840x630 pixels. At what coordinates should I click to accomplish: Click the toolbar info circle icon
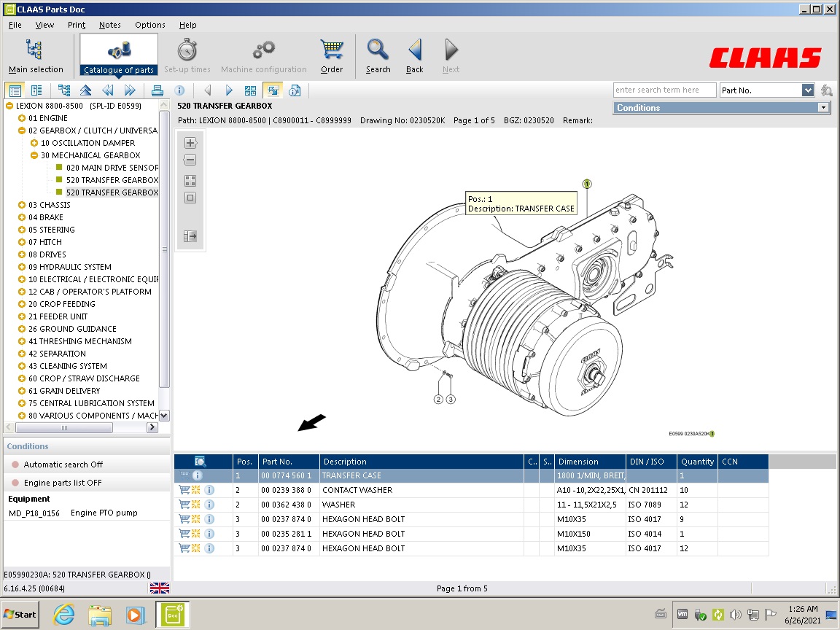pyautogui.click(x=179, y=90)
